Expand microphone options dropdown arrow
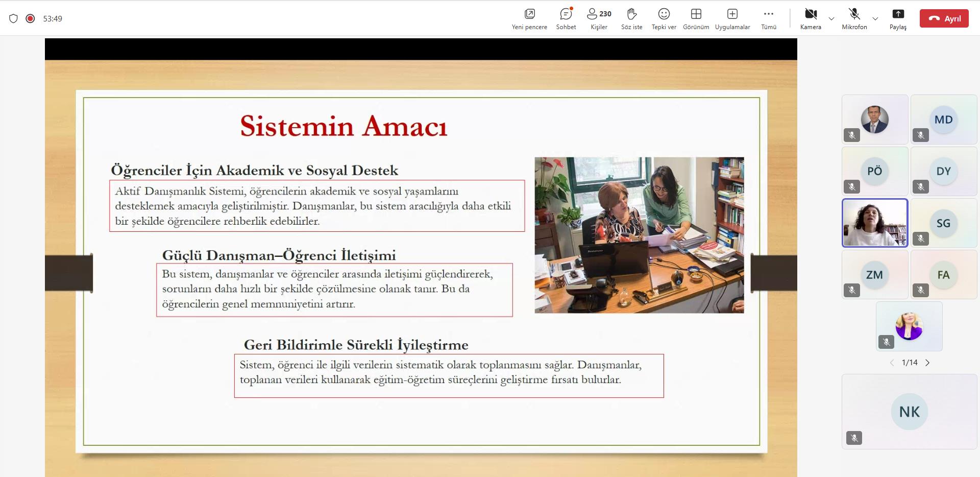 click(875, 19)
